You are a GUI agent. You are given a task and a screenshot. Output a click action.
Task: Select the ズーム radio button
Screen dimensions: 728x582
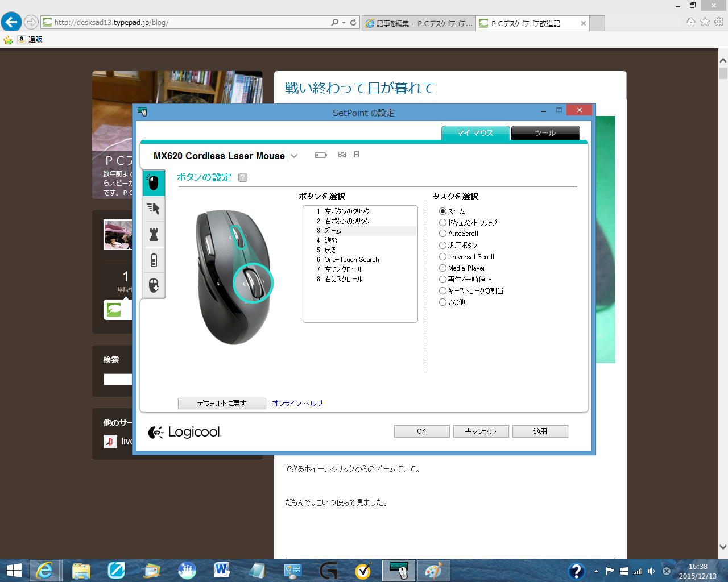442,211
